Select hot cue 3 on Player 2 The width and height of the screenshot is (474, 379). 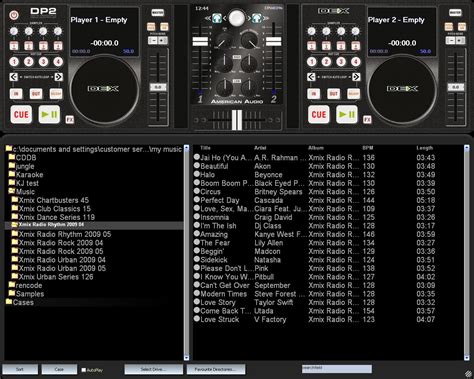pos(341,62)
